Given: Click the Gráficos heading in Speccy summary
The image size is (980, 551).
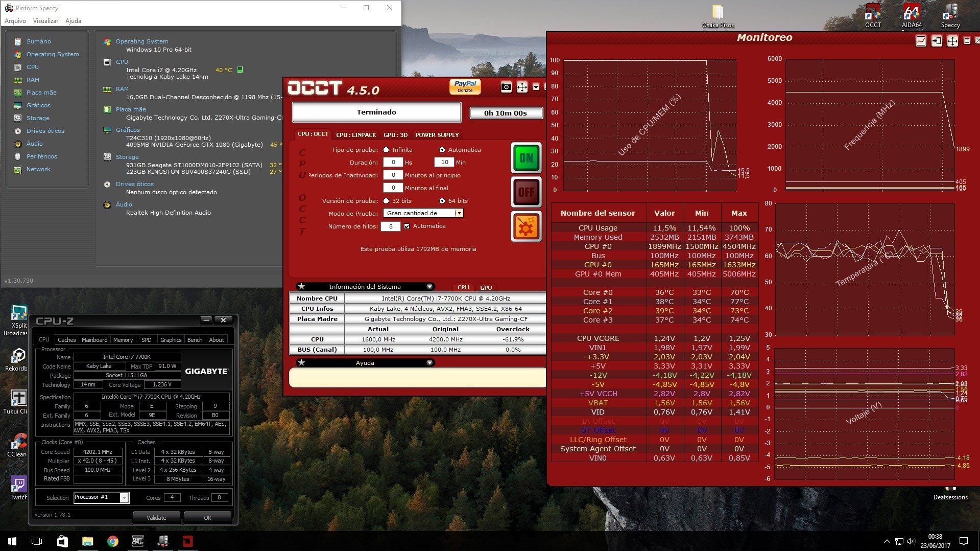Looking at the screenshot, I should [128, 130].
